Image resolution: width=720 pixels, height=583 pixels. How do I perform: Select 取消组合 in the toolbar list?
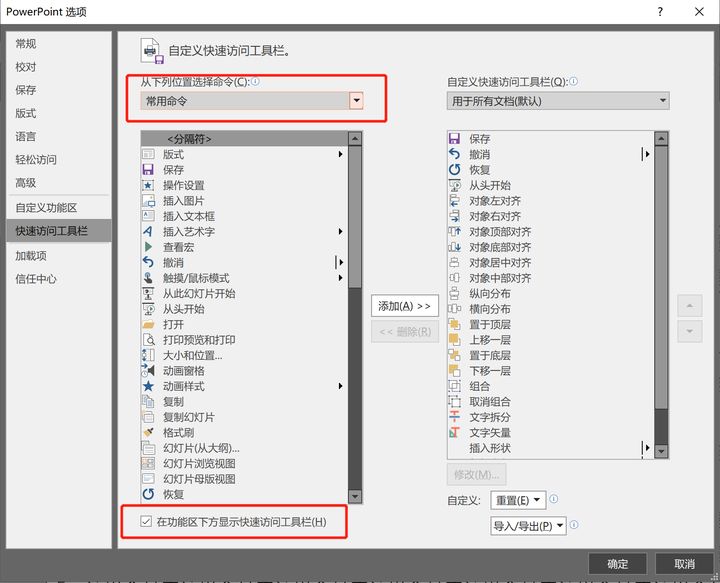551,402
